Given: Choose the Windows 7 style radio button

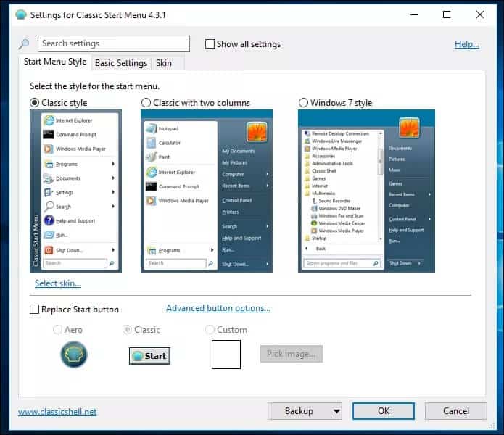Looking at the screenshot, I should (x=303, y=103).
